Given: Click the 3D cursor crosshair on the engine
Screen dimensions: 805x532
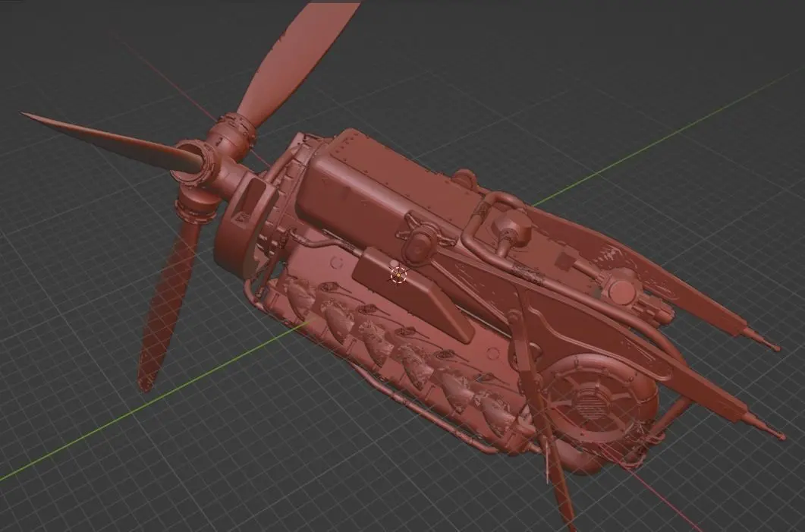Looking at the screenshot, I should click(399, 275).
